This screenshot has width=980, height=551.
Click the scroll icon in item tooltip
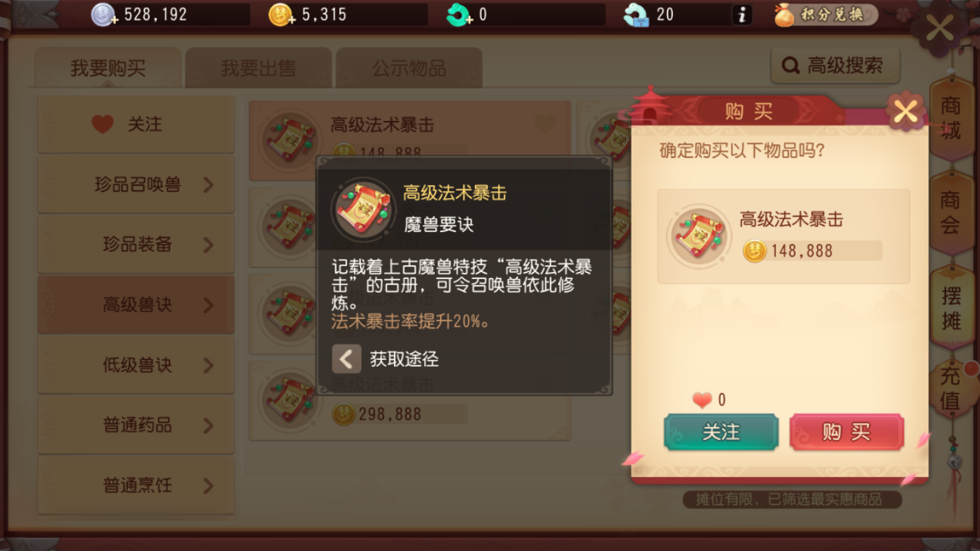(x=362, y=208)
